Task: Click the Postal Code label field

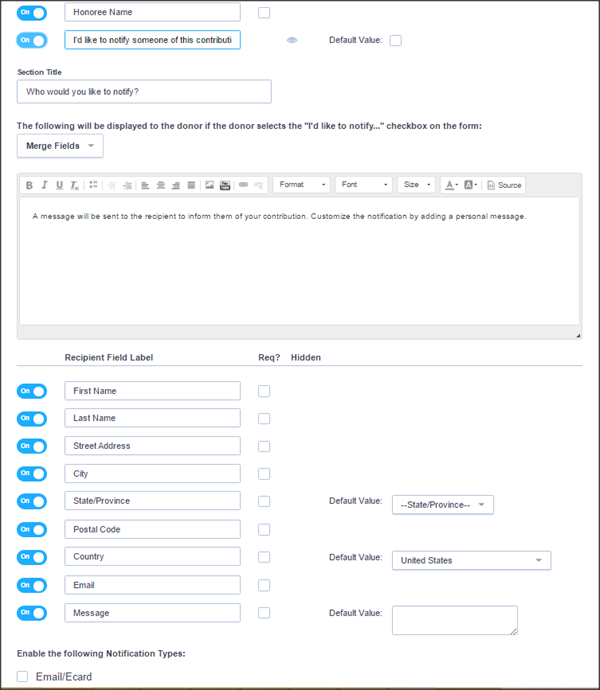Action: pos(152,529)
